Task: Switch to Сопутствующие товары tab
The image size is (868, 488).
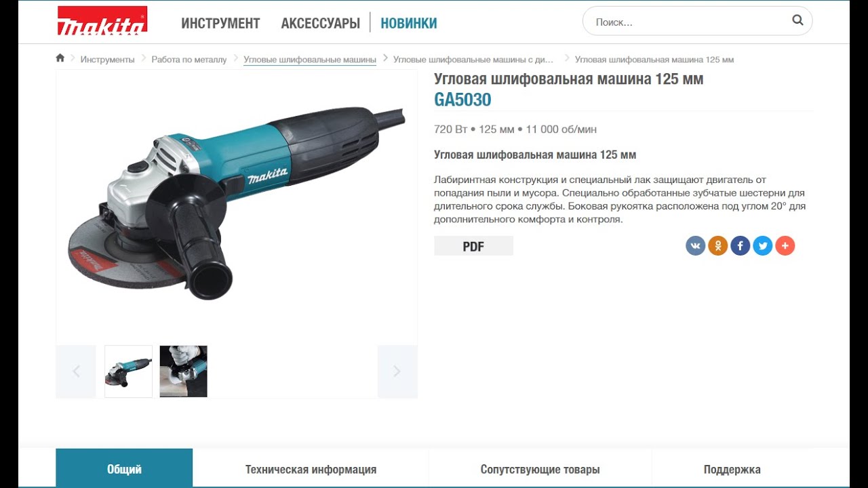Action: pyautogui.click(x=540, y=469)
